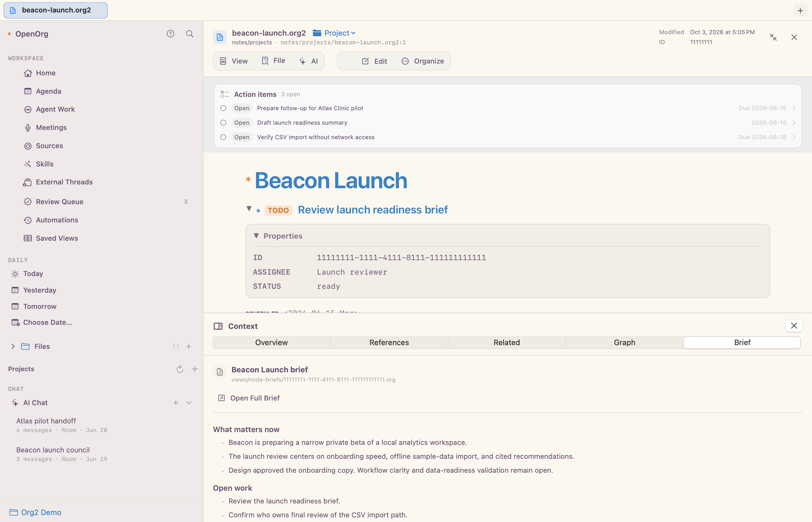Image resolution: width=812 pixels, height=522 pixels.
Task: Click the new tab plus icon
Action: point(800,10)
